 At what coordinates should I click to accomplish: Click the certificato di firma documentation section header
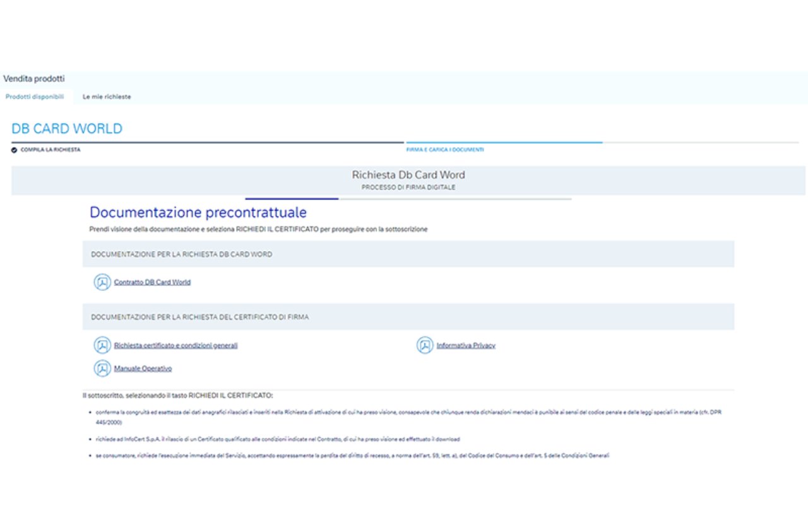(x=200, y=317)
